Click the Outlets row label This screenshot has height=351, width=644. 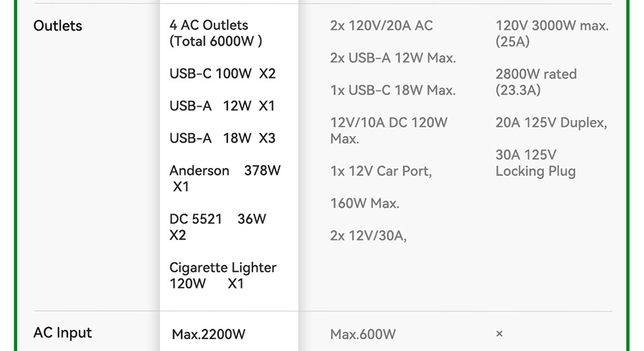(x=58, y=26)
